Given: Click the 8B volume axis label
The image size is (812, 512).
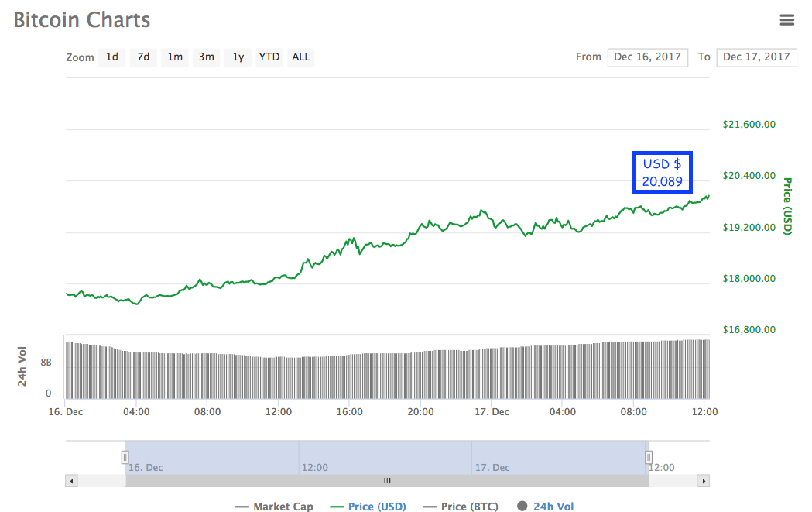Looking at the screenshot, I should (x=46, y=363).
